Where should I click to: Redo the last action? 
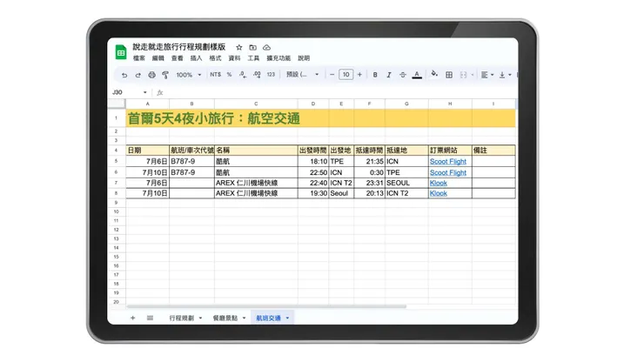(138, 75)
